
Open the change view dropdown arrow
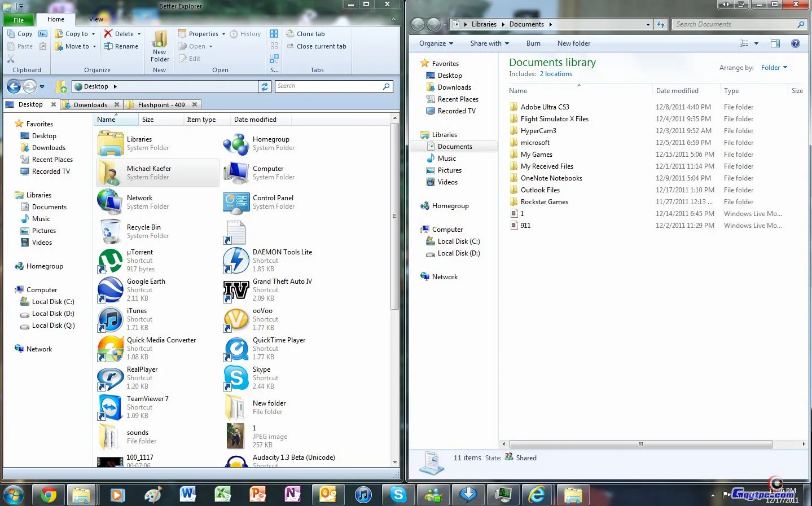(x=756, y=43)
